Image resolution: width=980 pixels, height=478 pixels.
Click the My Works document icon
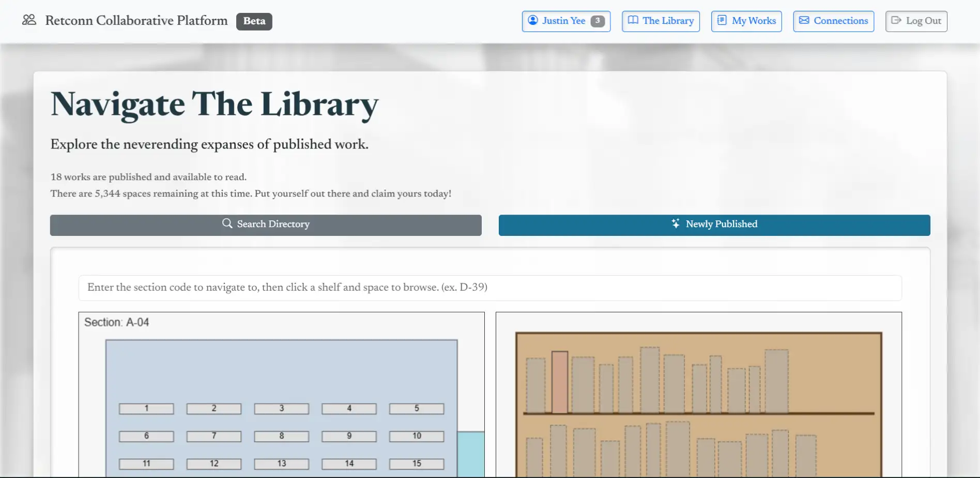pyautogui.click(x=722, y=21)
